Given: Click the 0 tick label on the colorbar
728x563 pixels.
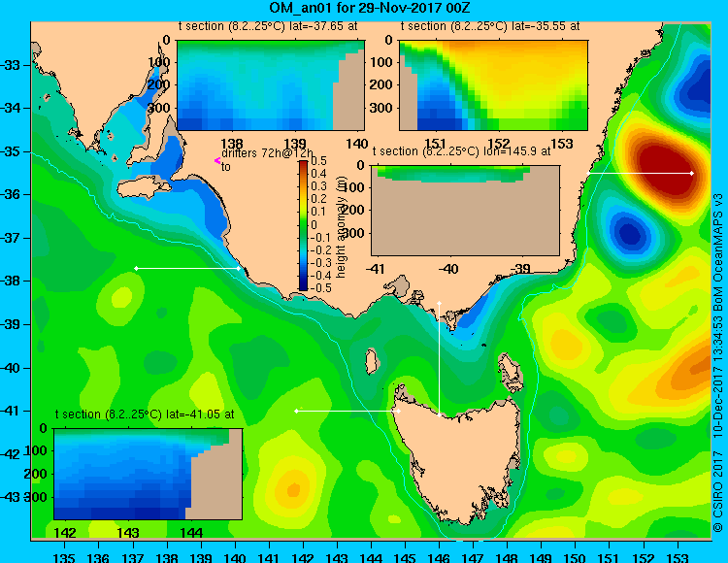Looking at the screenshot, I should coord(314,224).
